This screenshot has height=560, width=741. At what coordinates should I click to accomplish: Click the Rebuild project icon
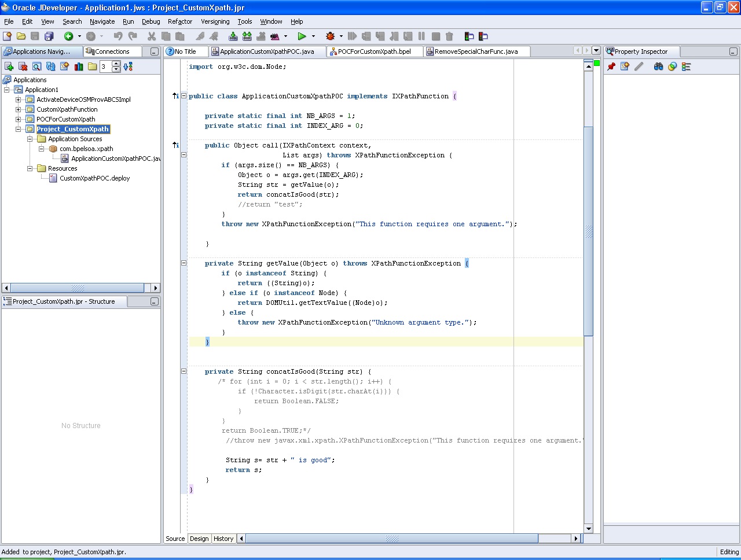[247, 36]
